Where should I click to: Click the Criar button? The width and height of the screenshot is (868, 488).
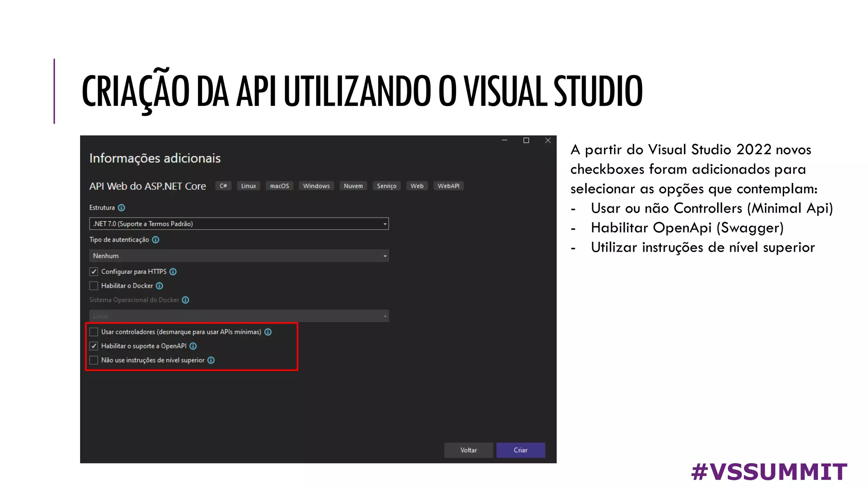click(x=520, y=450)
